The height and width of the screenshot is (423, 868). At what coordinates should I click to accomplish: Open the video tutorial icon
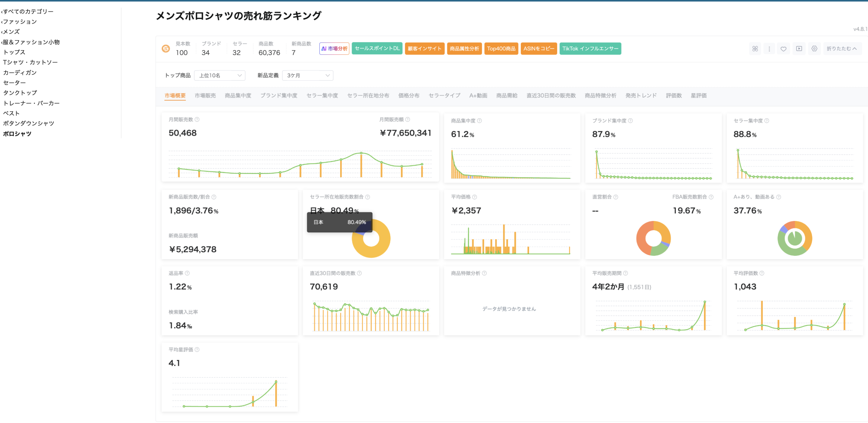pyautogui.click(x=799, y=48)
